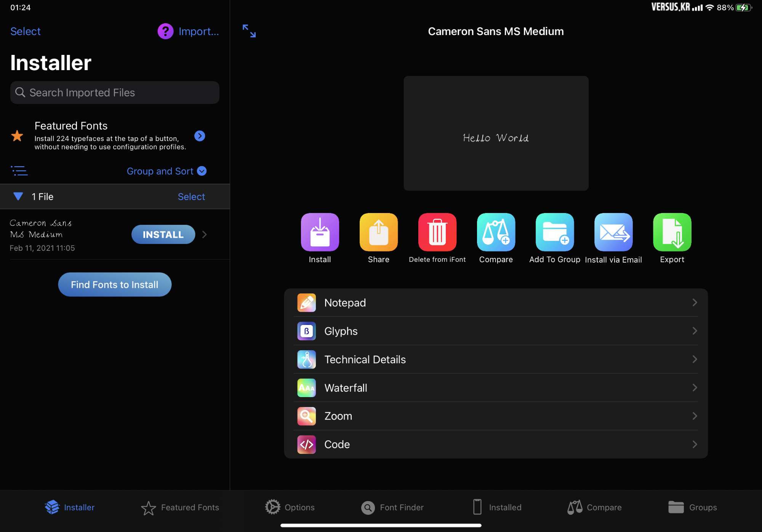Click Find Fonts to Install button
The height and width of the screenshot is (532, 762).
pyautogui.click(x=115, y=284)
